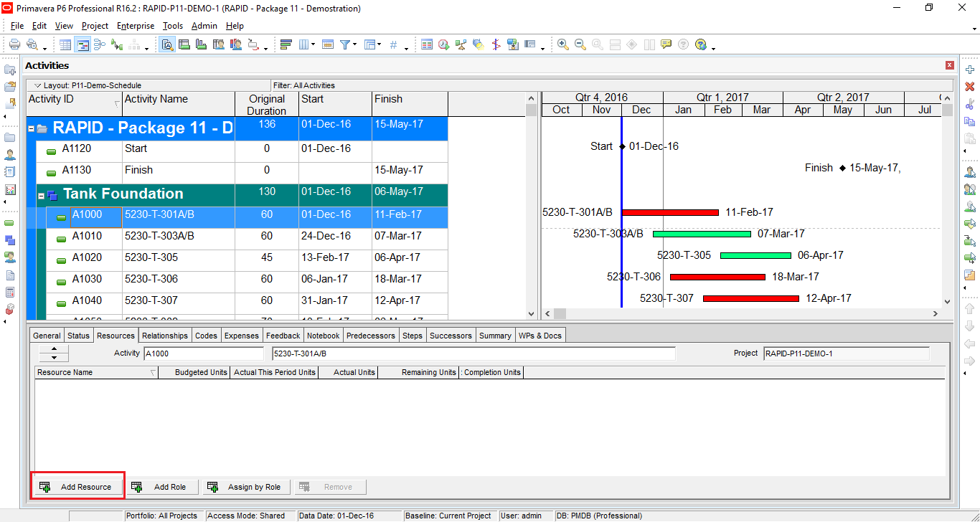Select the Zoom Out magnifier tool
The image size is (980, 522).
point(579,44)
